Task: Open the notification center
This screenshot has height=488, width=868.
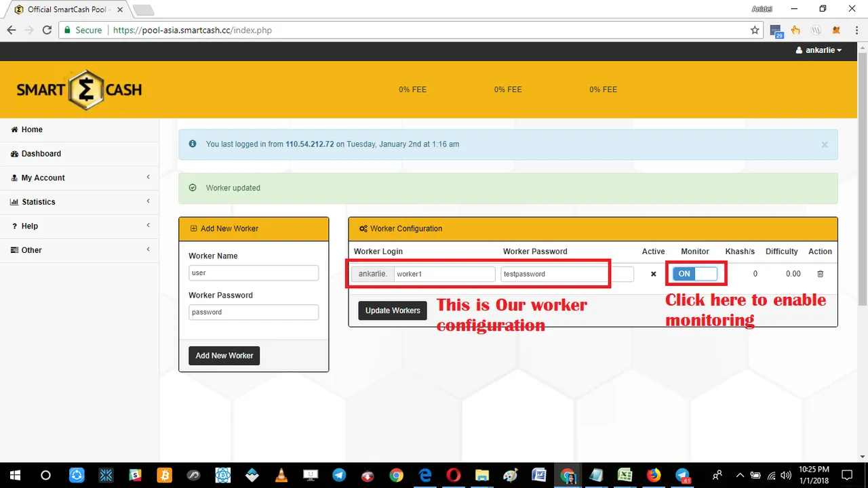Action: coord(846,475)
